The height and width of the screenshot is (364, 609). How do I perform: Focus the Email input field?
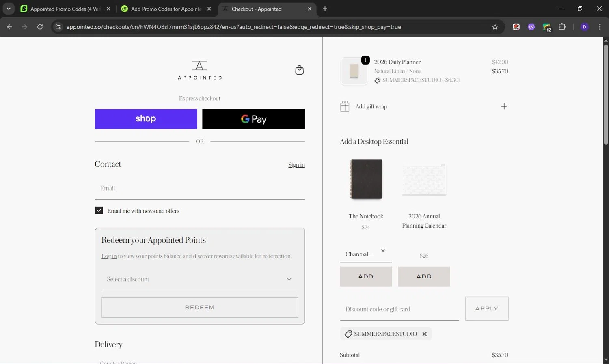(x=200, y=188)
